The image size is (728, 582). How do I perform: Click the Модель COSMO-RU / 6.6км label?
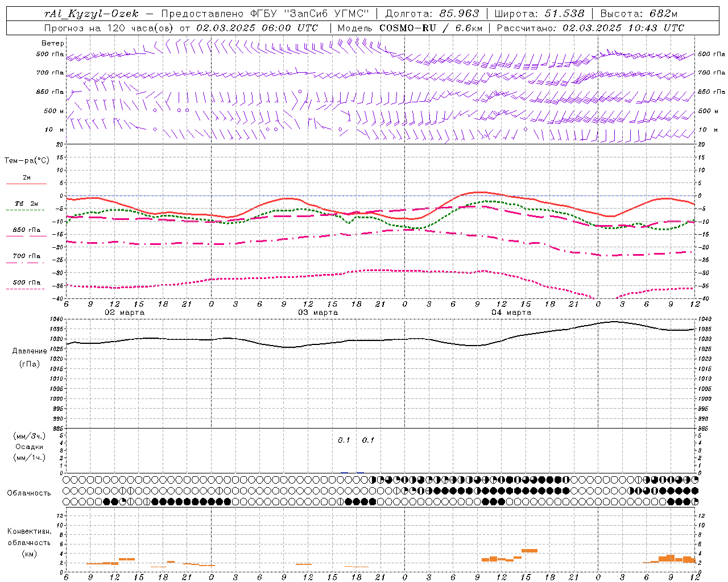(x=410, y=28)
